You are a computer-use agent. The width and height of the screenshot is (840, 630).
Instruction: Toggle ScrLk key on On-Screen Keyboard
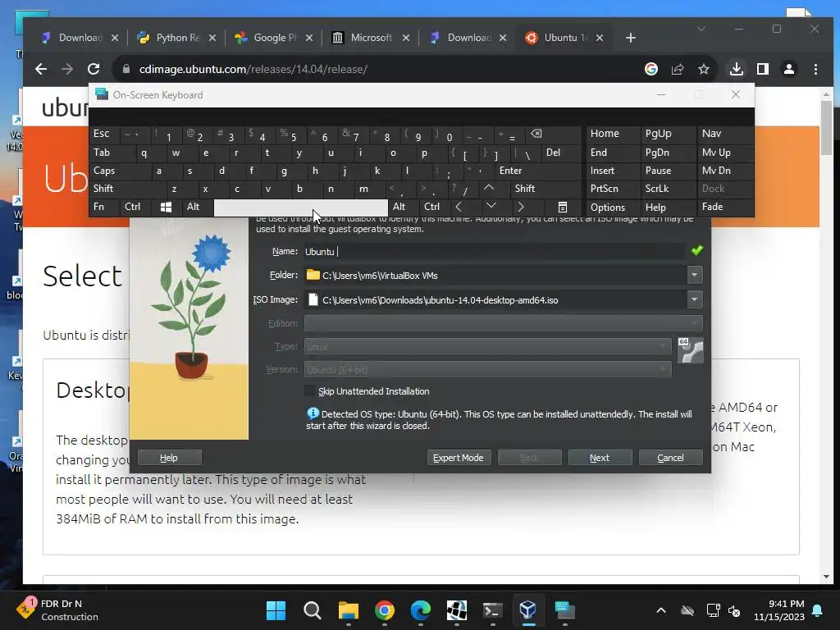point(668,189)
